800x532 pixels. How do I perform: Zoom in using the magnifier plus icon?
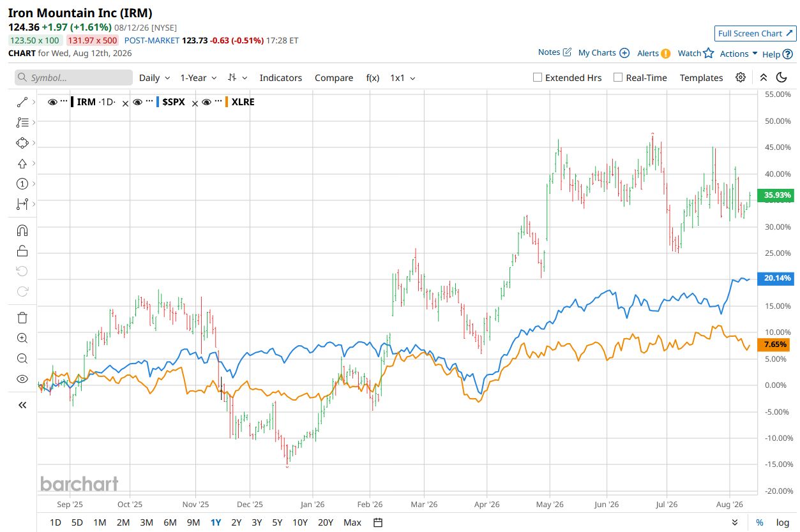pos(22,338)
